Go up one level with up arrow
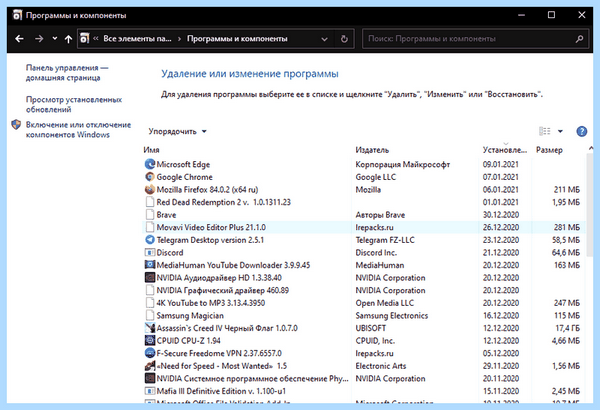 pyautogui.click(x=68, y=39)
